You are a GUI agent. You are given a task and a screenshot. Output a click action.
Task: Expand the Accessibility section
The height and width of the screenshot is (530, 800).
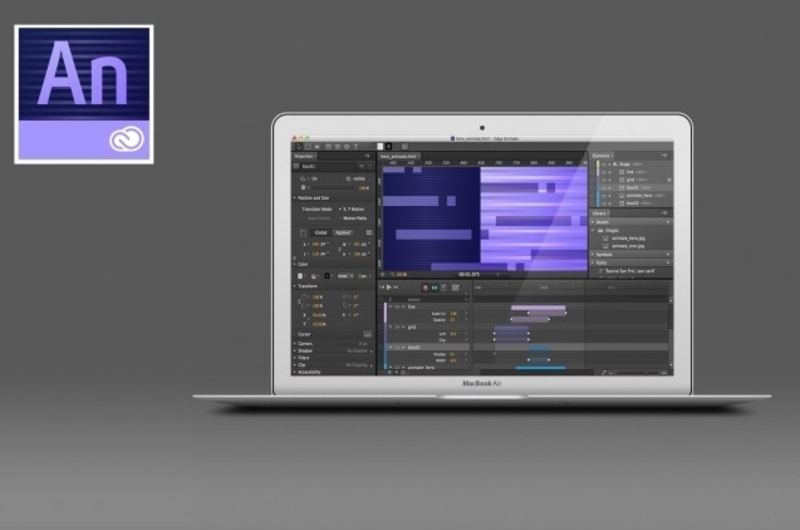coord(294,372)
